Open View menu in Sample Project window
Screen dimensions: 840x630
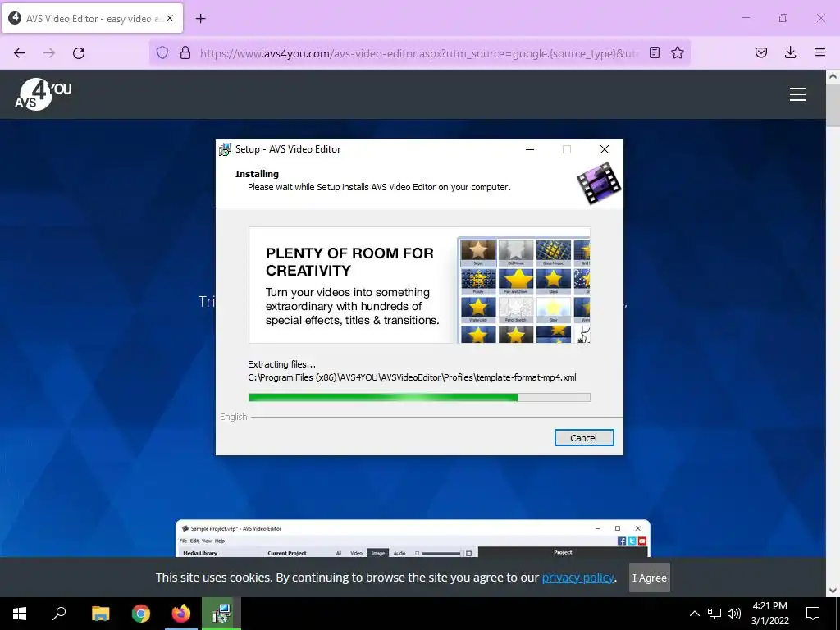[207, 541]
